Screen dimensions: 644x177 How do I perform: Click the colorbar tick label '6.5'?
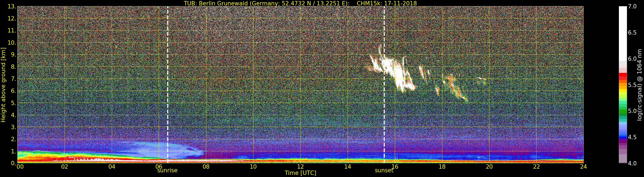[x=632, y=33]
